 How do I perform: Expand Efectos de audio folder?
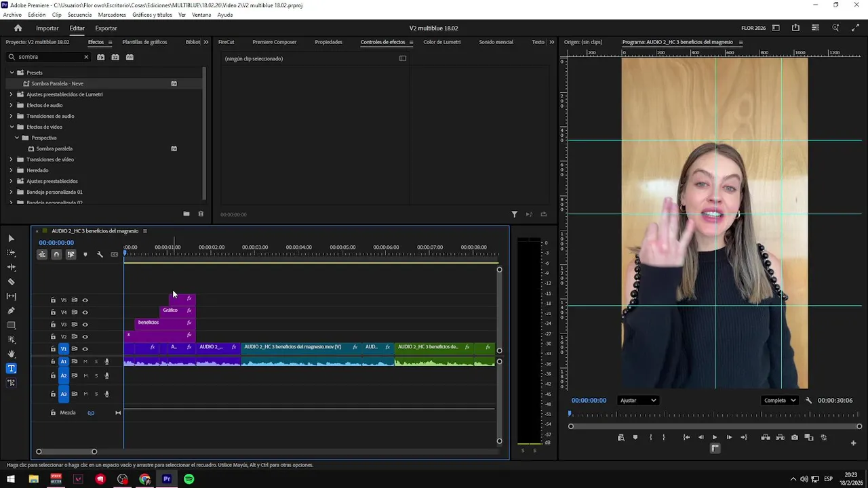pos(12,105)
